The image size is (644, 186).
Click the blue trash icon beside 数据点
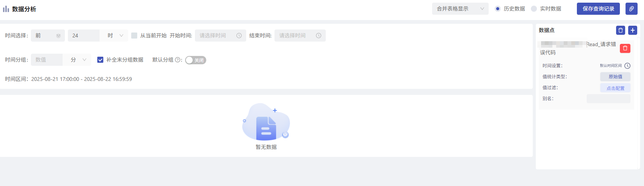pyautogui.click(x=620, y=30)
